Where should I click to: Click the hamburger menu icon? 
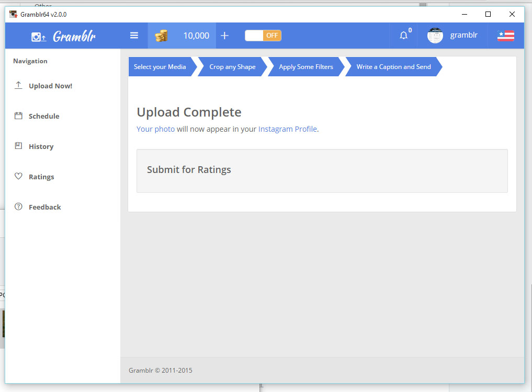[134, 36]
